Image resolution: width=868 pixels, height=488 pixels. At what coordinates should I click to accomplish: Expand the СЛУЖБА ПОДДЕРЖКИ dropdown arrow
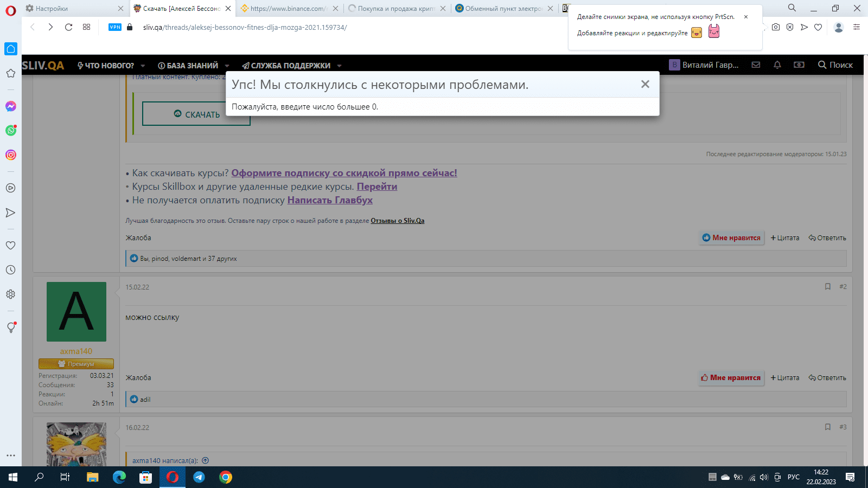(x=339, y=66)
